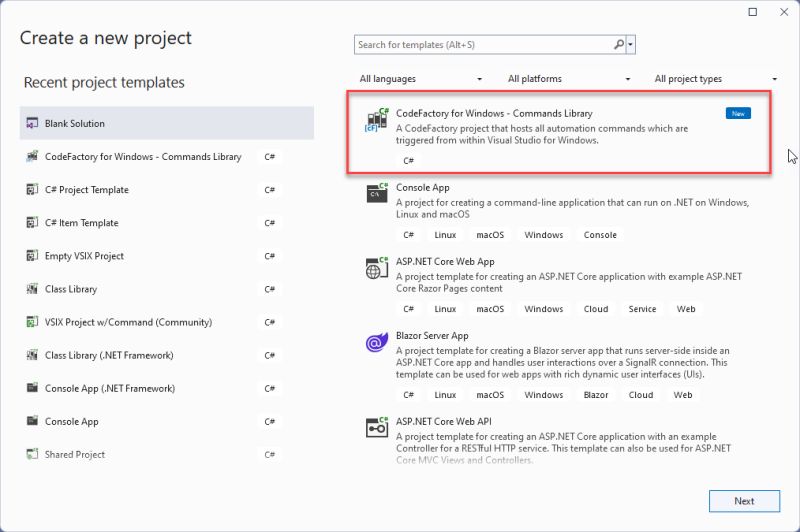Select the ASP.NET Core Web App template title

[x=445, y=262]
